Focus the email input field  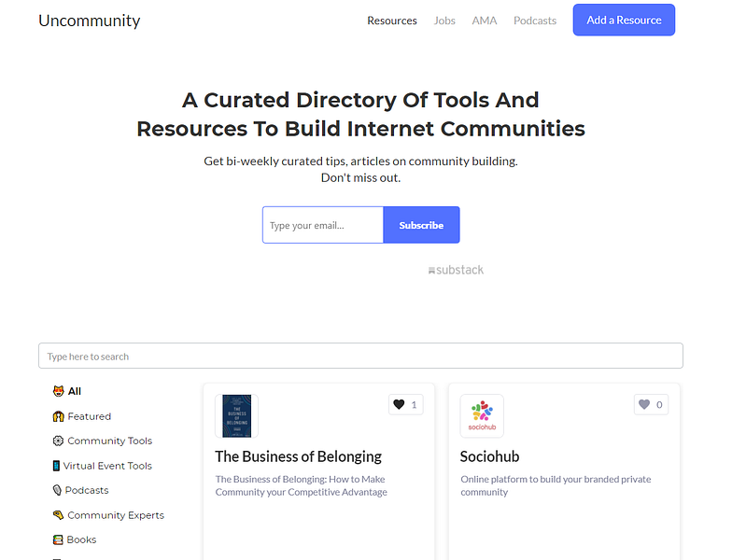[323, 225]
